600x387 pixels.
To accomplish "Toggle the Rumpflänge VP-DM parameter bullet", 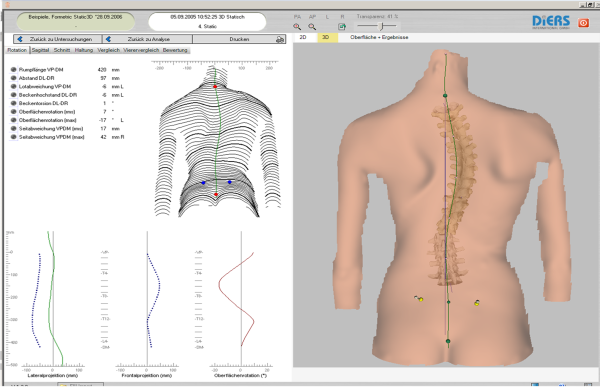I will (13, 70).
